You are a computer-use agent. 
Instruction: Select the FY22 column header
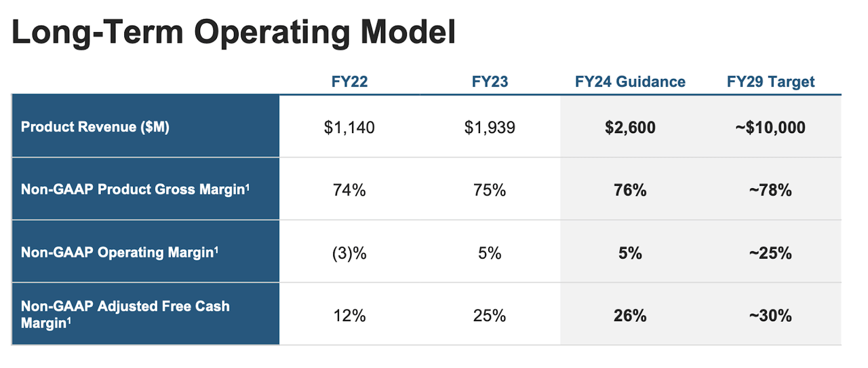point(349,82)
